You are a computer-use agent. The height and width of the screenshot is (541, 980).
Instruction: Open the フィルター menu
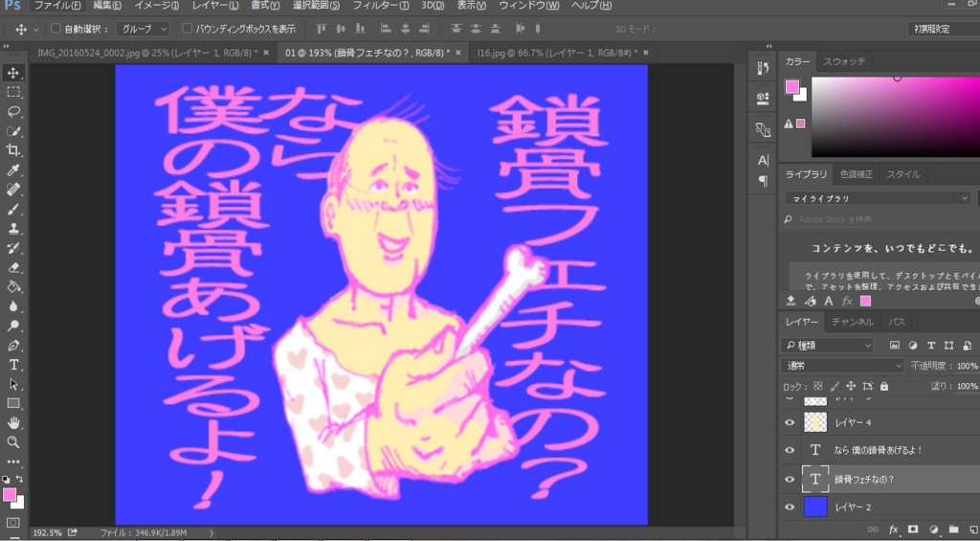point(381,6)
